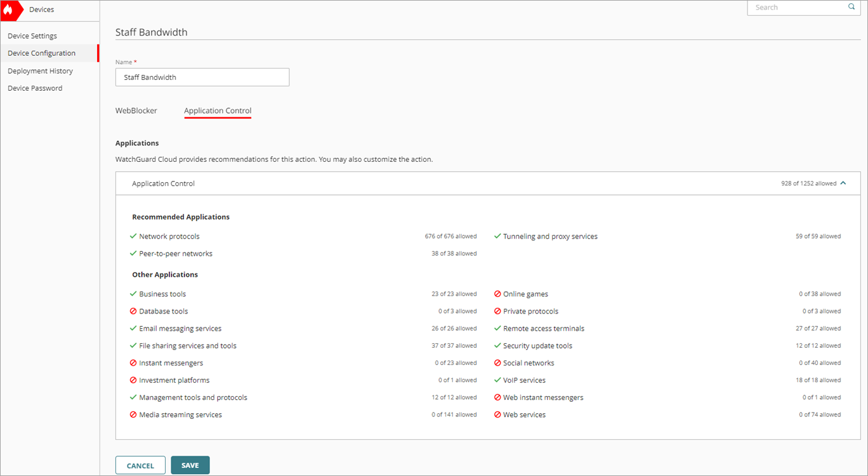This screenshot has height=476, width=868.
Task: Switch to the WebBlocker tab
Action: coord(136,110)
